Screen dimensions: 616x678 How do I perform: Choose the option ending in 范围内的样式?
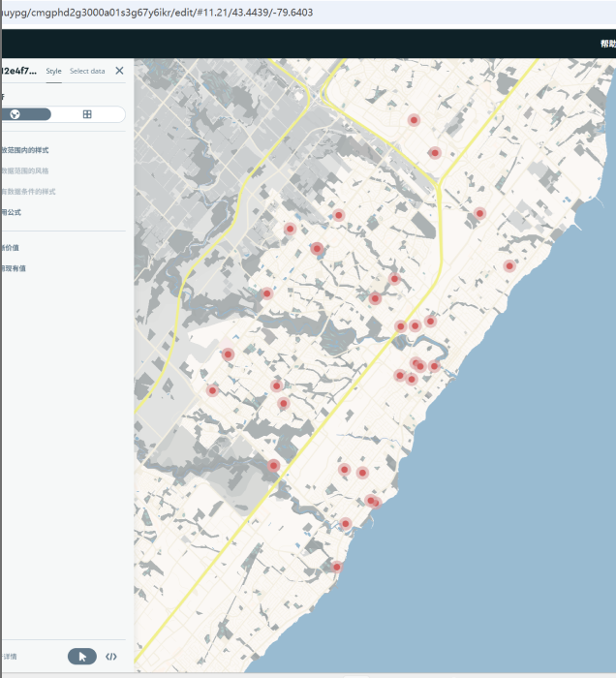coord(24,150)
